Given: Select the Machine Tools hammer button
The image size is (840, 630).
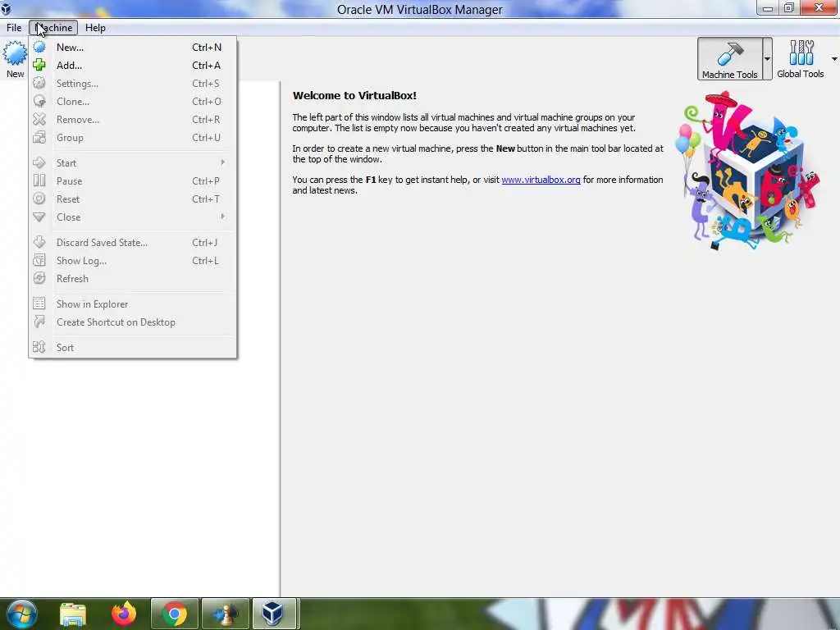Looking at the screenshot, I should click(729, 59).
